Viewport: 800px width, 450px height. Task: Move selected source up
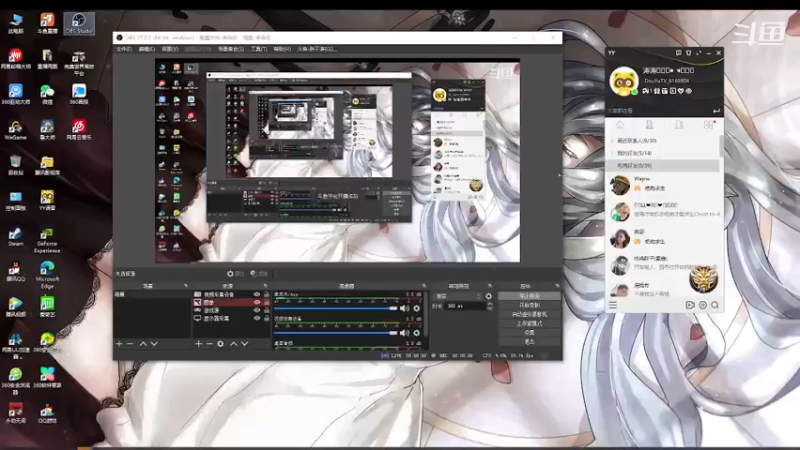tap(234, 344)
